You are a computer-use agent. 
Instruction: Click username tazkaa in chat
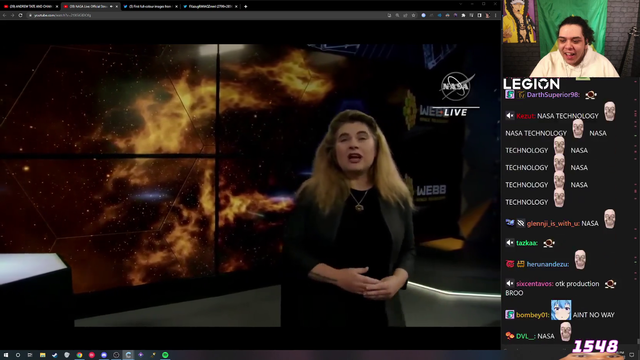click(527, 243)
